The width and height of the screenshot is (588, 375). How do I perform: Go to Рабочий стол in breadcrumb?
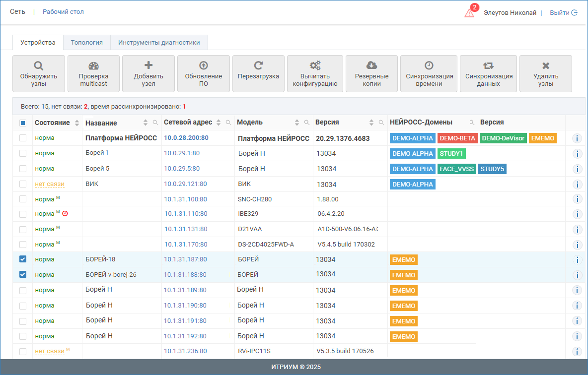point(64,11)
